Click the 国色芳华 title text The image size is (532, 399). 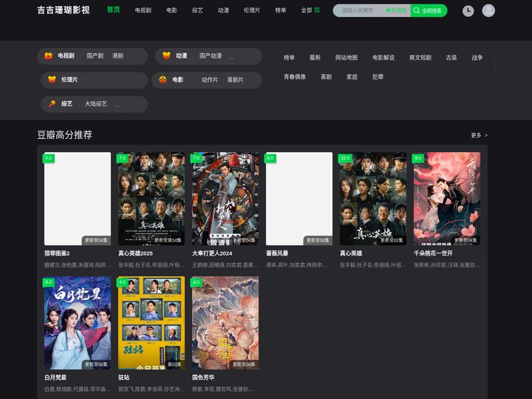pyautogui.click(x=203, y=378)
